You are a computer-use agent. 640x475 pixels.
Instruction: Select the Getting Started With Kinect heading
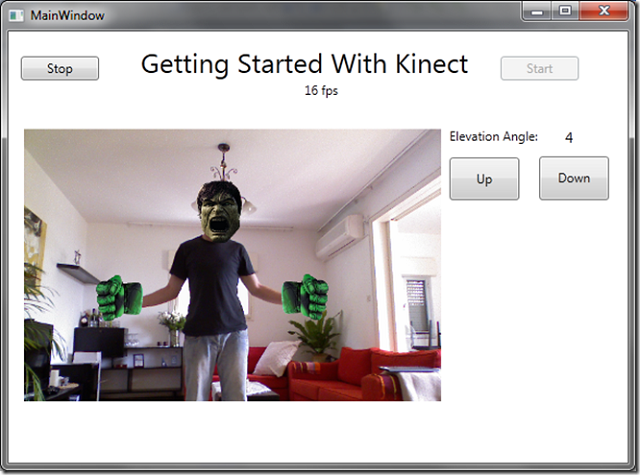tap(304, 64)
